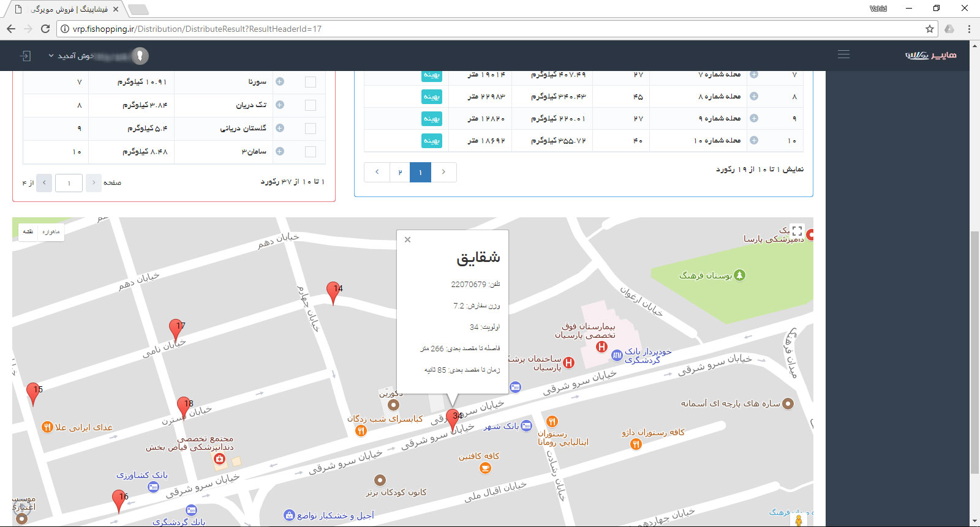Screen dimensions: 980x527
Task: Switch the map to ماهواره satellite view
Action: coord(51,232)
